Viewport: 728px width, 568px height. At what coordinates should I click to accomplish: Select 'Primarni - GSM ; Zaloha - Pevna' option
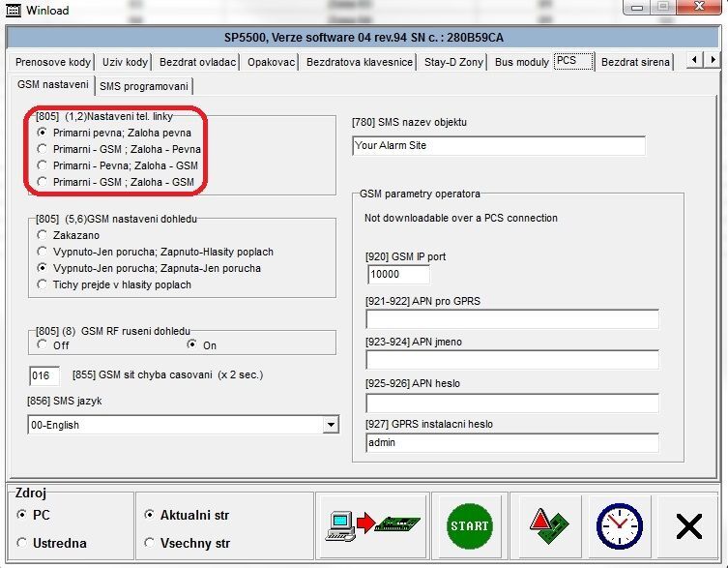pyautogui.click(x=42, y=149)
